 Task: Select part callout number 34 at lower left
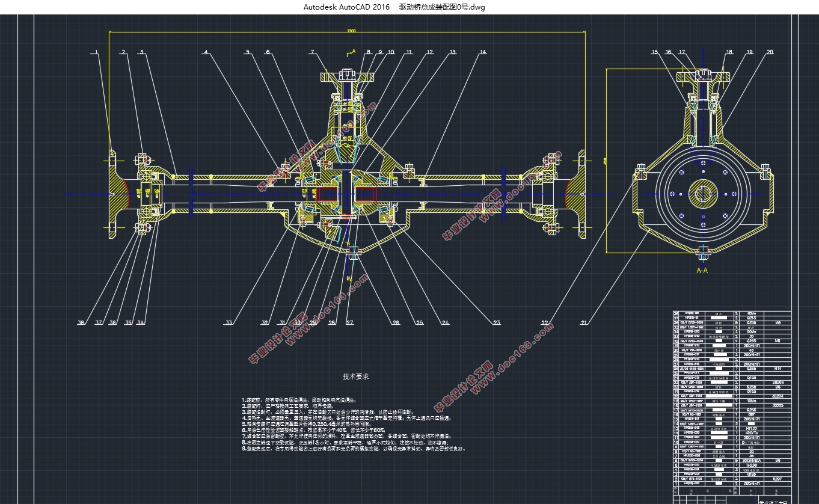point(141,323)
